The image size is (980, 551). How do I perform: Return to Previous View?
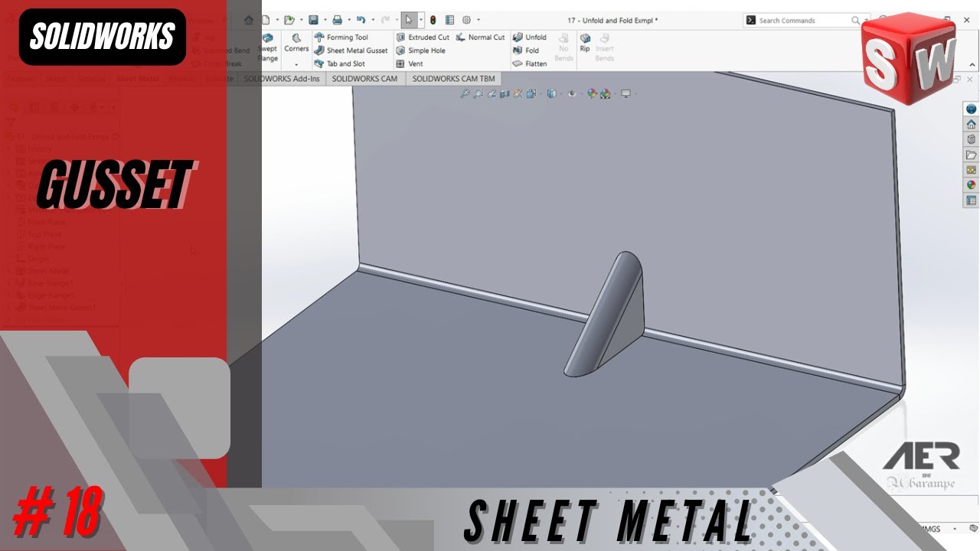click(492, 93)
